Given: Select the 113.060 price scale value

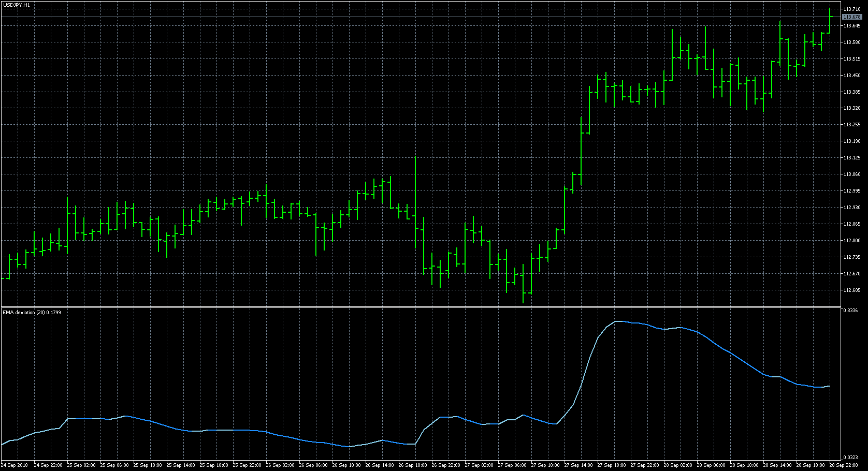Looking at the screenshot, I should click(852, 174).
